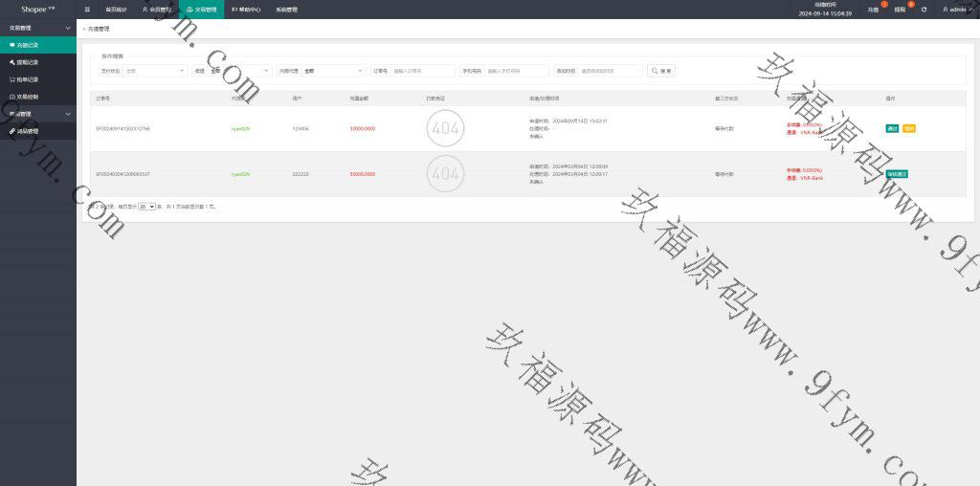Open the 提现 notification badge in header
Viewport: 980px width, 486px height.
coord(899,10)
